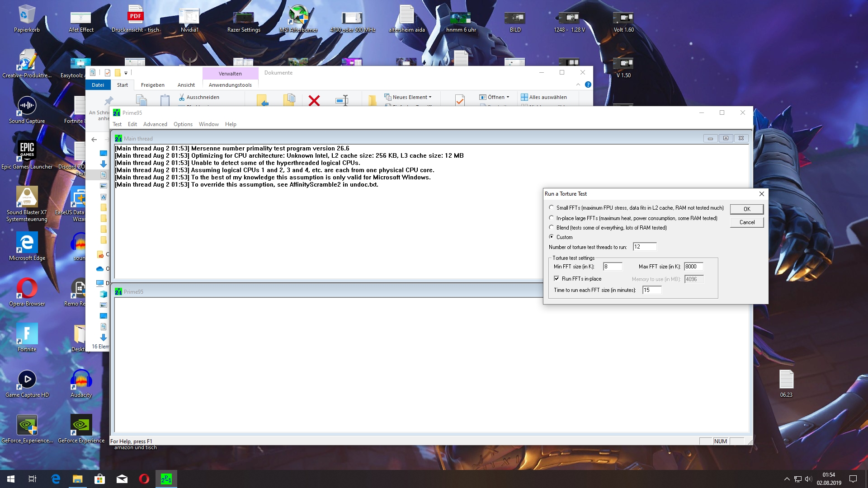
Task: Open the Advanced menu in Prime95
Action: click(x=155, y=124)
